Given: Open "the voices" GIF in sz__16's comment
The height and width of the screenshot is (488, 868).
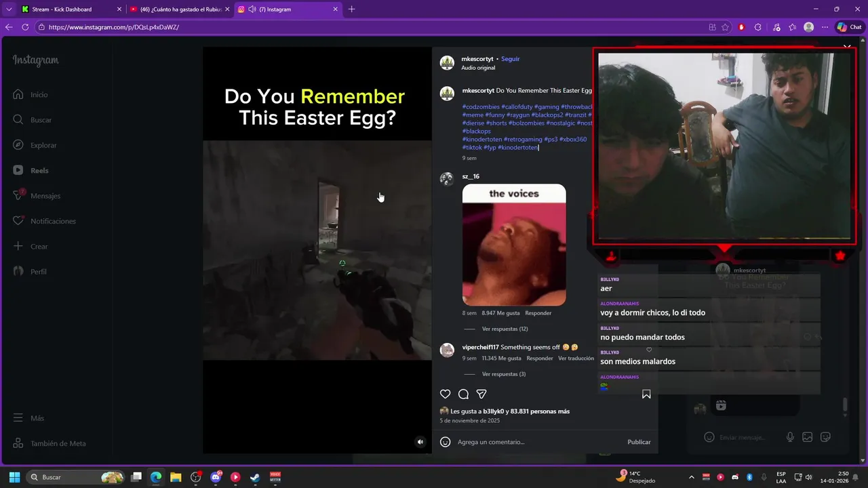Looking at the screenshot, I should pyautogui.click(x=514, y=245).
